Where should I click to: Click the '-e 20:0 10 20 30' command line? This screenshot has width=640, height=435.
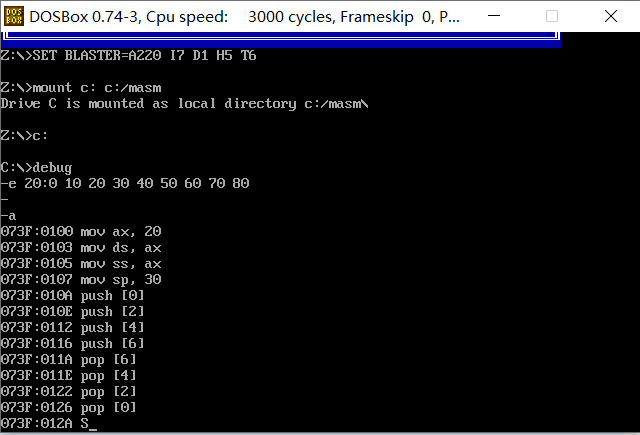pos(125,183)
